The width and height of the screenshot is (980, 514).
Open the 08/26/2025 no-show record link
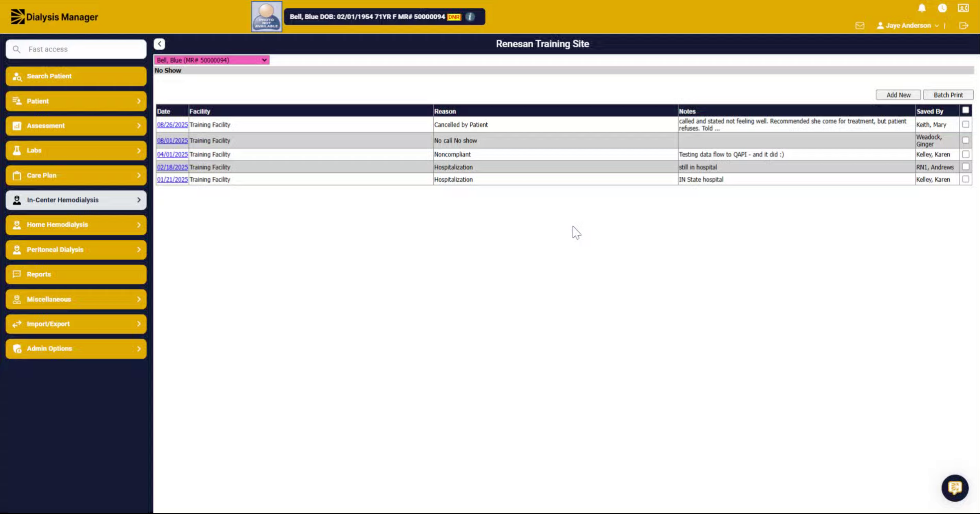coord(172,125)
